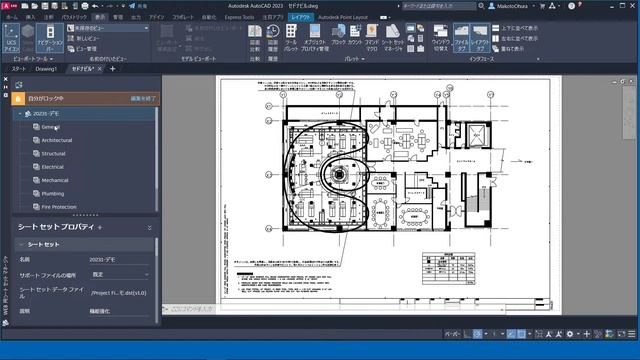Click the Plot printer icon in quick access toolbar
The height and width of the screenshot is (360, 640).
85,6
